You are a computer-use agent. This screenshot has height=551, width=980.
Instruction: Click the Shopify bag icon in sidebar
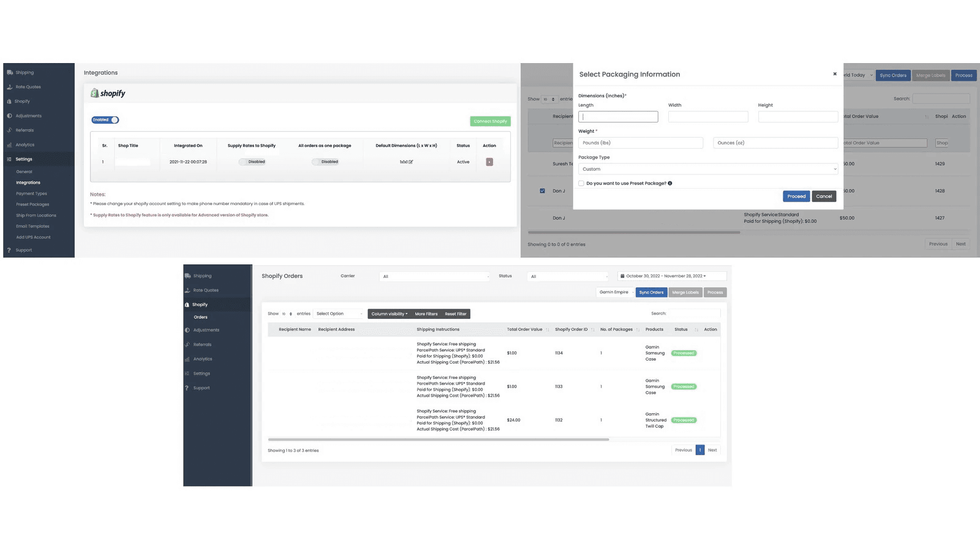tap(9, 101)
